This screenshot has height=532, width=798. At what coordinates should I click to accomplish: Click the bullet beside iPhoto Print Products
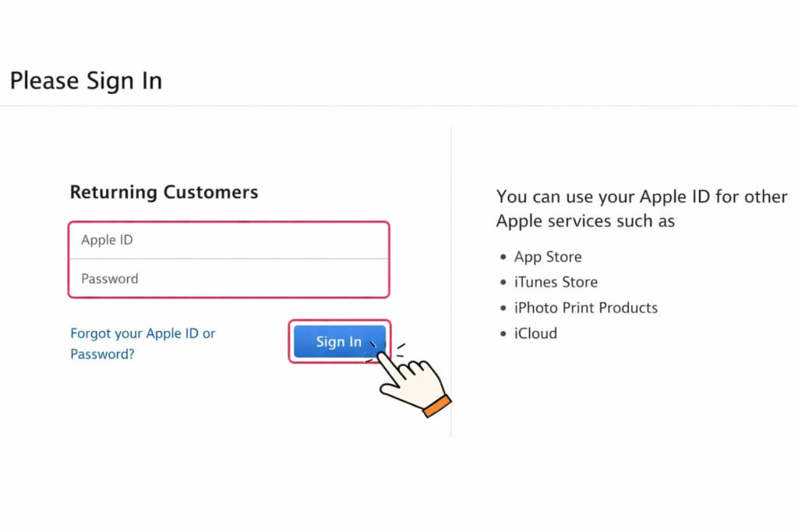tap(503, 308)
